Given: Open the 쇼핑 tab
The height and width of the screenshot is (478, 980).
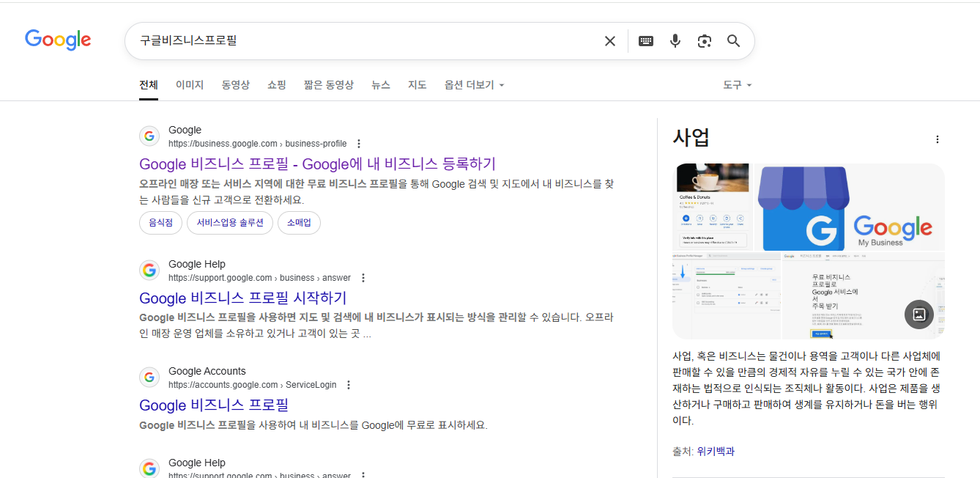Looking at the screenshot, I should 277,85.
